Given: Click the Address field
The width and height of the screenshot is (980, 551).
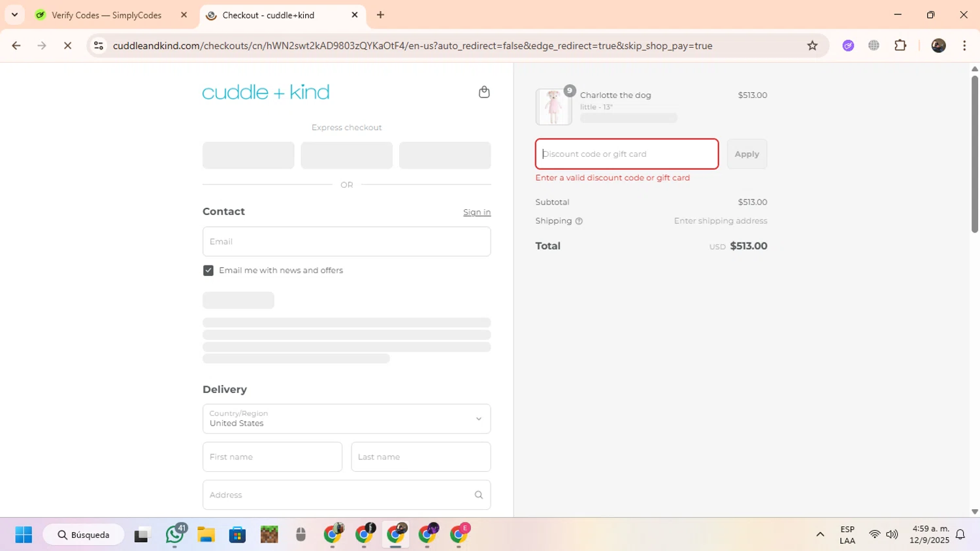Looking at the screenshot, I should 346,495.
